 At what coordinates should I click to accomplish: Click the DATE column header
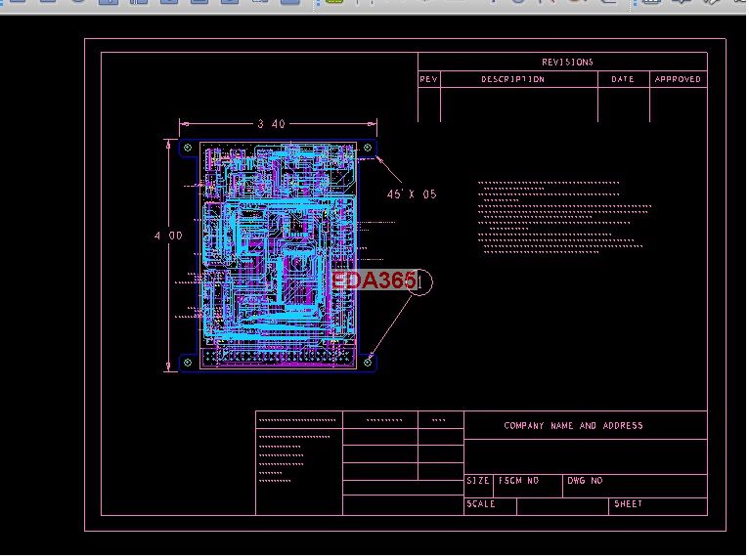[623, 79]
